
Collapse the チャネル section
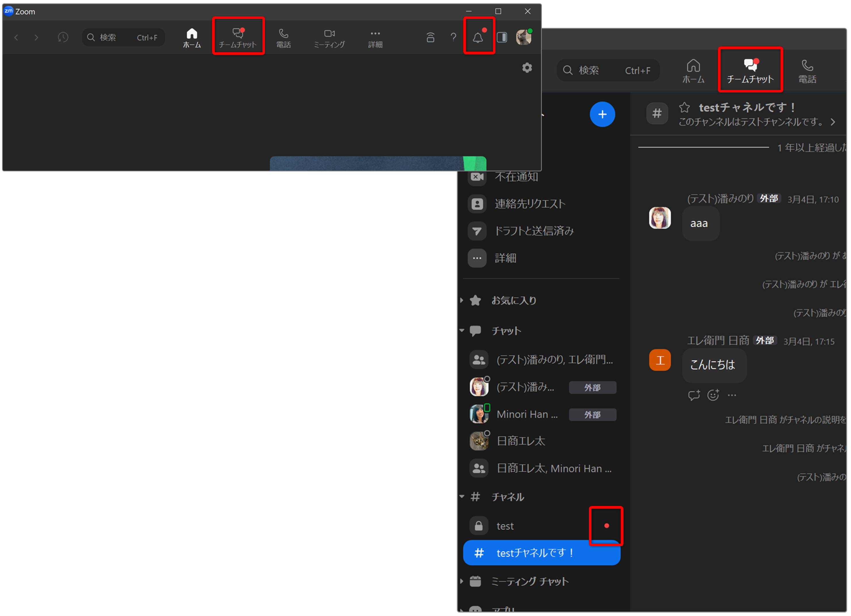tap(462, 497)
